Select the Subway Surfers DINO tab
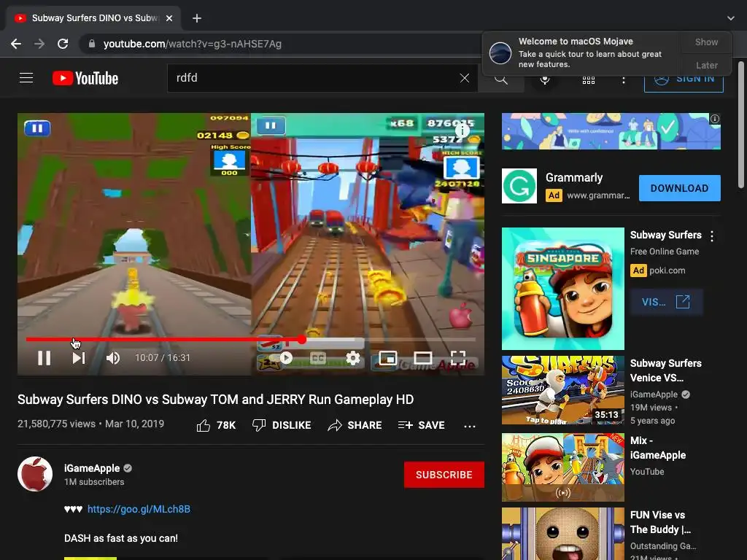747x560 pixels. pyautogui.click(x=93, y=18)
